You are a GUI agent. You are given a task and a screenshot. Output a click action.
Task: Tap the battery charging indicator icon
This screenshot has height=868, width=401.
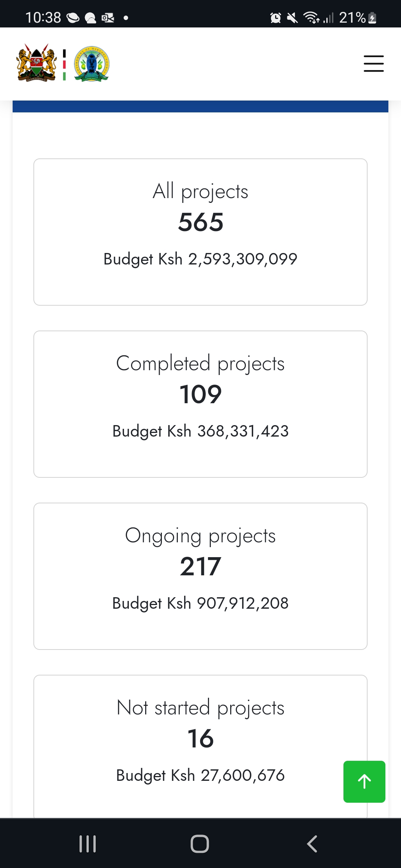(x=372, y=18)
